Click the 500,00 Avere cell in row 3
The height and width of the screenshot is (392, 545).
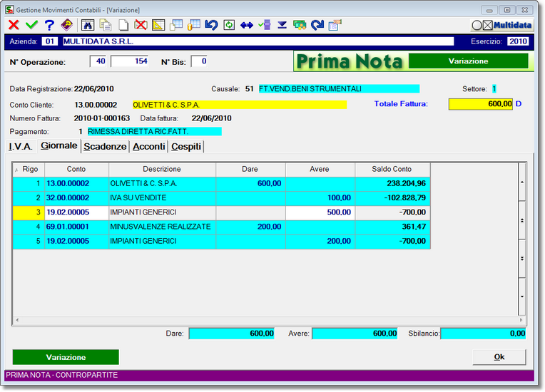(320, 212)
